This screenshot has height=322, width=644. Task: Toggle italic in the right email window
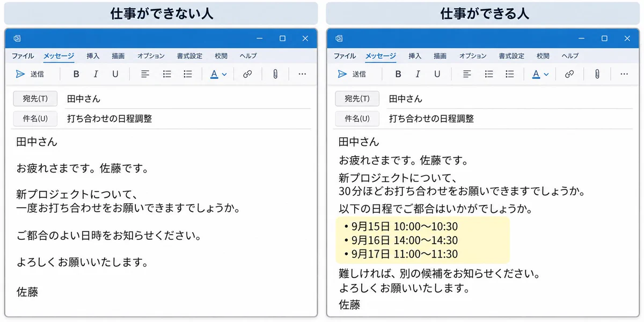click(x=418, y=74)
